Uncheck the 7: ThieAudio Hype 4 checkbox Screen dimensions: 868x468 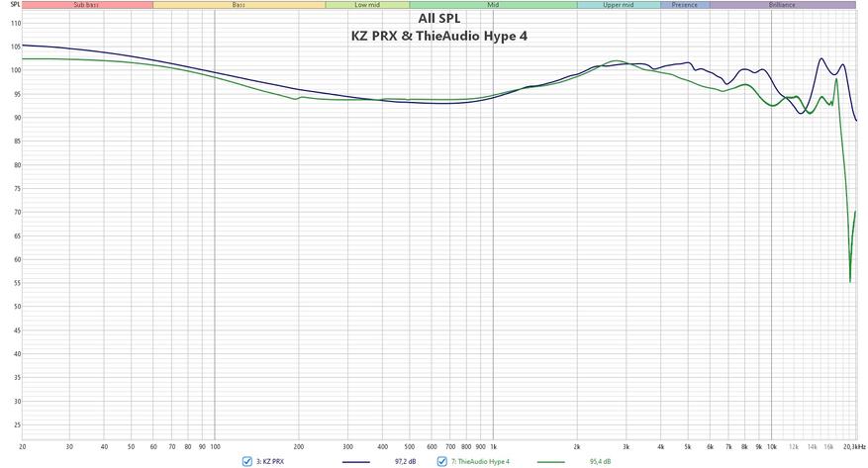[x=441, y=461]
